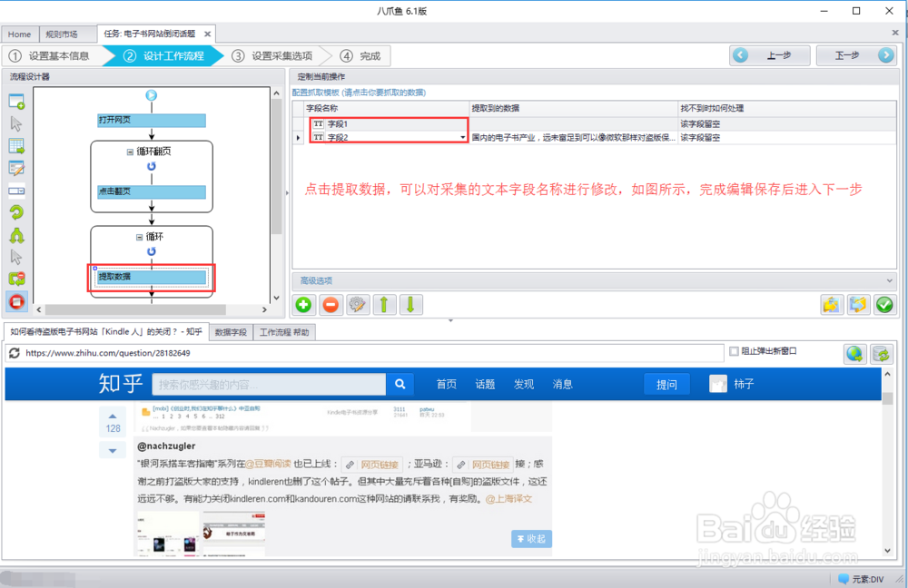Upvote the answer with the up arrow
908x588 pixels.
pyautogui.click(x=113, y=416)
